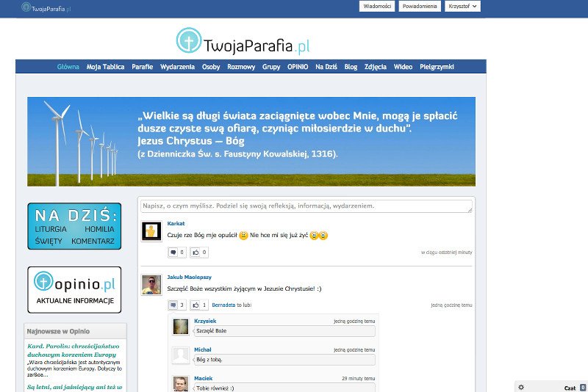Open 'Są letni, ani jaśniejący' article link
The width and height of the screenshot is (588, 392).
(75, 387)
